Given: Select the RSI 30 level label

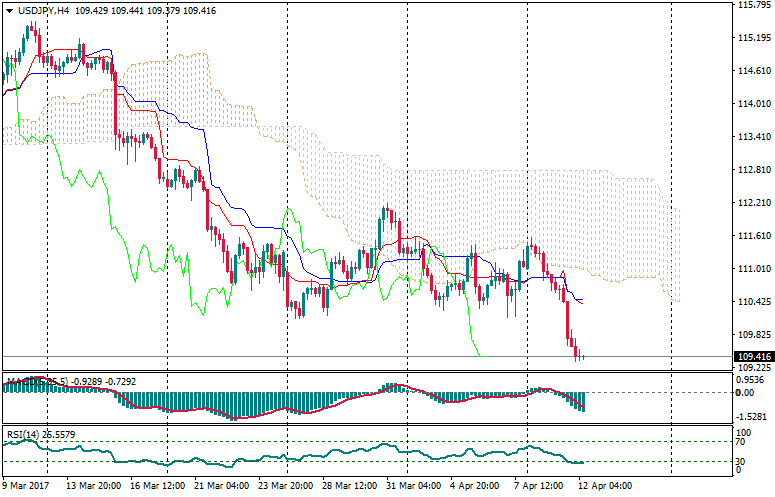Looking at the screenshot, I should tap(741, 461).
